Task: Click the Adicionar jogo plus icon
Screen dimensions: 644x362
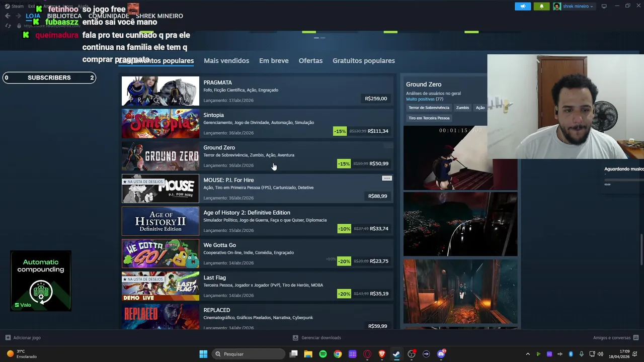Action: [x=8, y=338]
